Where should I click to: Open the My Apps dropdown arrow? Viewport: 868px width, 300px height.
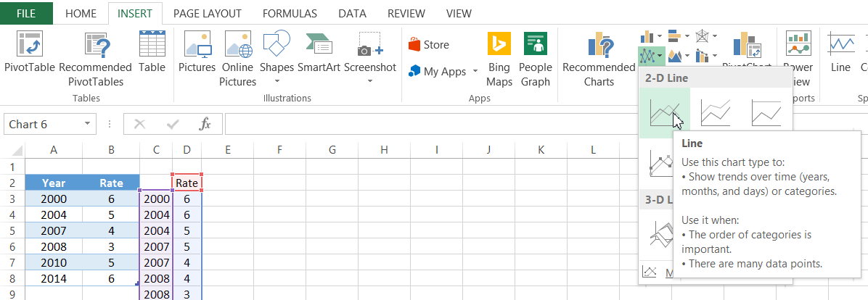(x=475, y=71)
